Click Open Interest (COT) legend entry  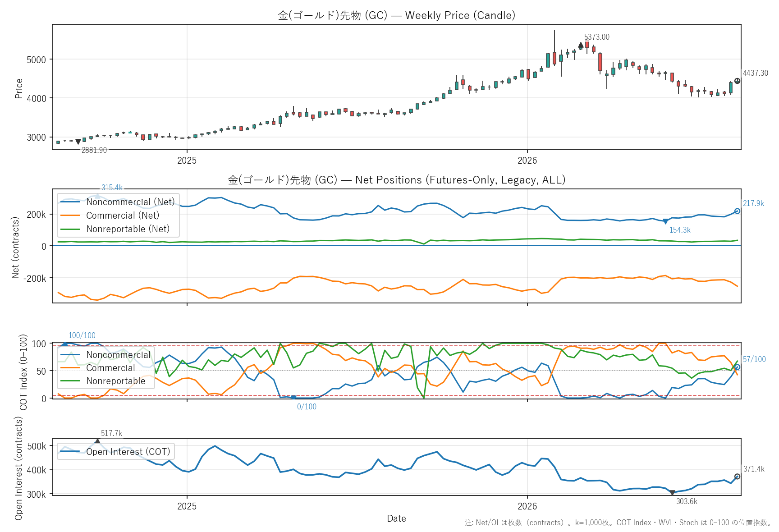(115, 452)
